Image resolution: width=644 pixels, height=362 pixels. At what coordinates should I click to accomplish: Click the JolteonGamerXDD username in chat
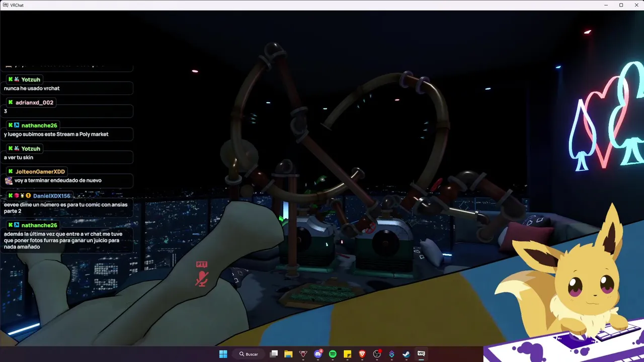[x=40, y=171]
